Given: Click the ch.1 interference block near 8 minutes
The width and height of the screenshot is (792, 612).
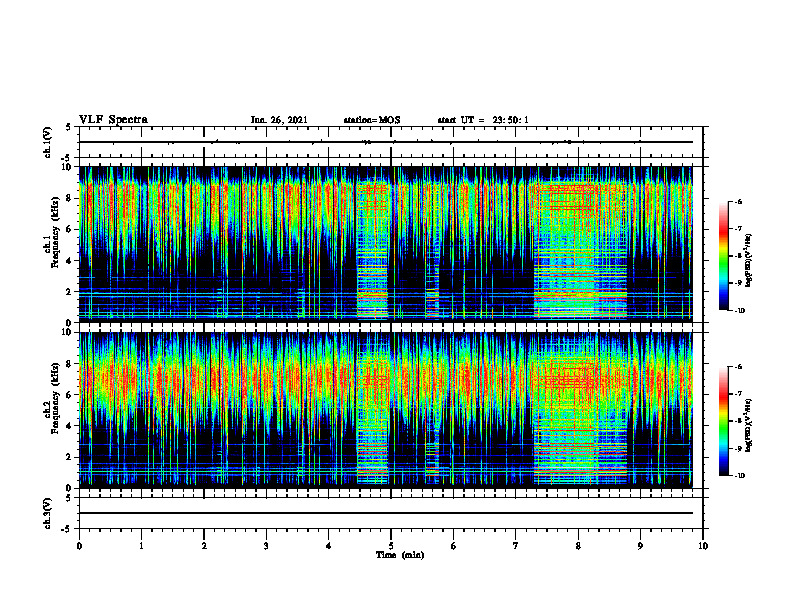Looking at the screenshot, I should click(x=580, y=250).
